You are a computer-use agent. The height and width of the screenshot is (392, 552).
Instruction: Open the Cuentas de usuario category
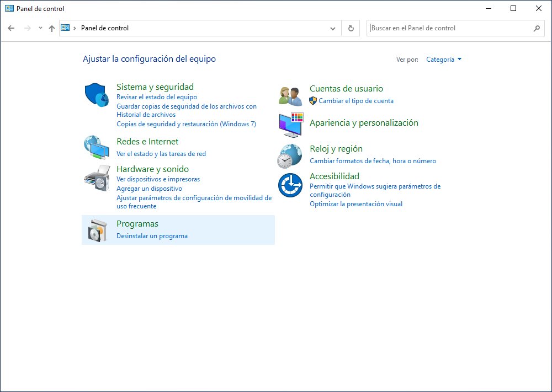[347, 89]
